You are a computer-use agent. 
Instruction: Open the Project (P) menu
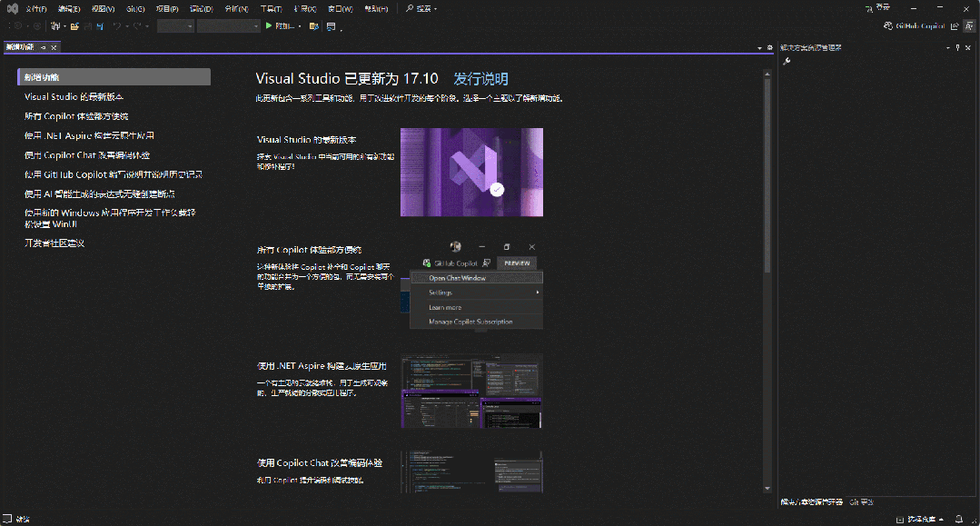click(x=167, y=9)
